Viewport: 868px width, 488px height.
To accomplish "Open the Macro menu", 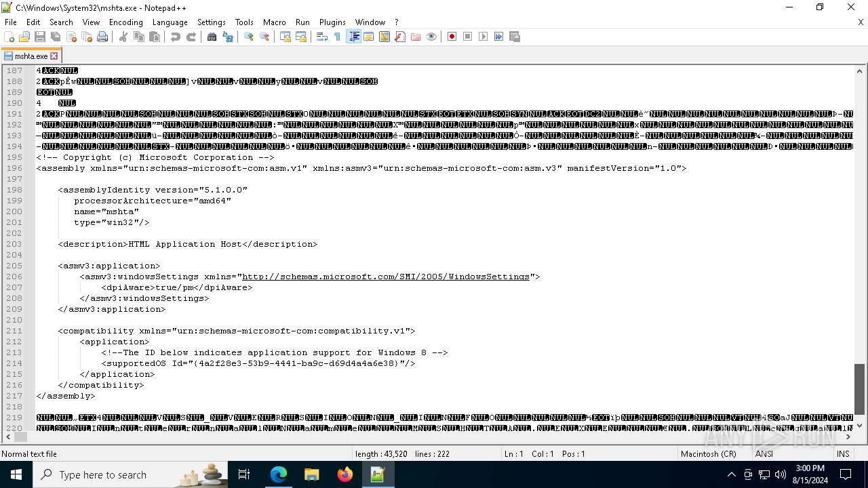I will click(275, 22).
